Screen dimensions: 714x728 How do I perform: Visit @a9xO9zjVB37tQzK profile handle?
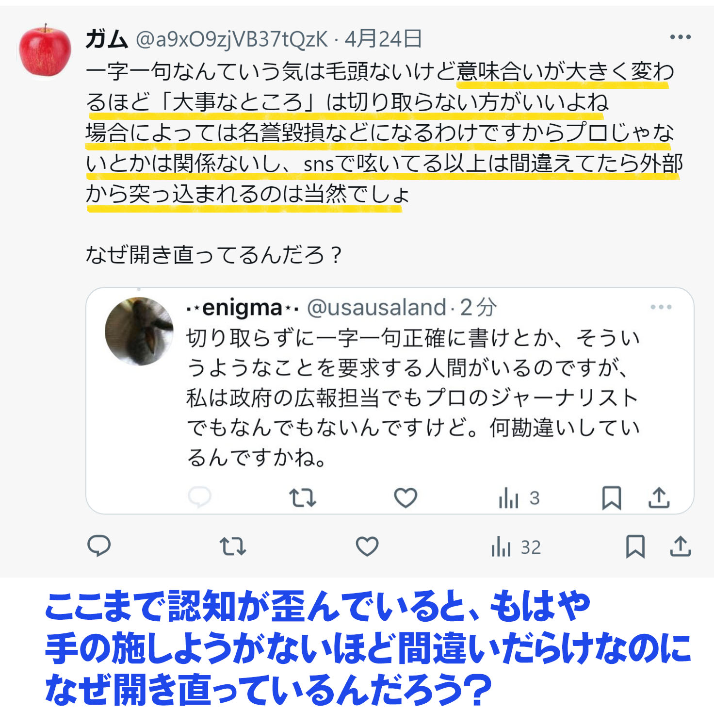pyautogui.click(x=232, y=39)
